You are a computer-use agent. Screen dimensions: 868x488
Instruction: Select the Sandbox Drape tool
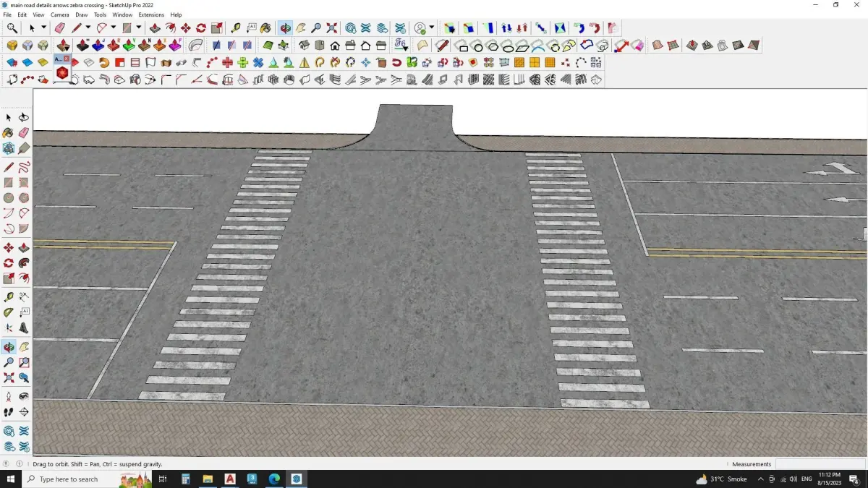pyautogui.click(x=722, y=46)
